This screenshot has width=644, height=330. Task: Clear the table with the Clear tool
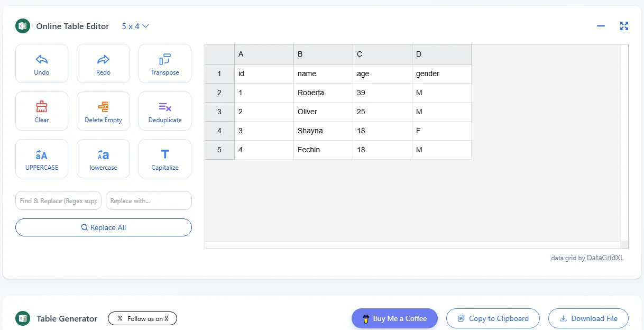point(41,111)
